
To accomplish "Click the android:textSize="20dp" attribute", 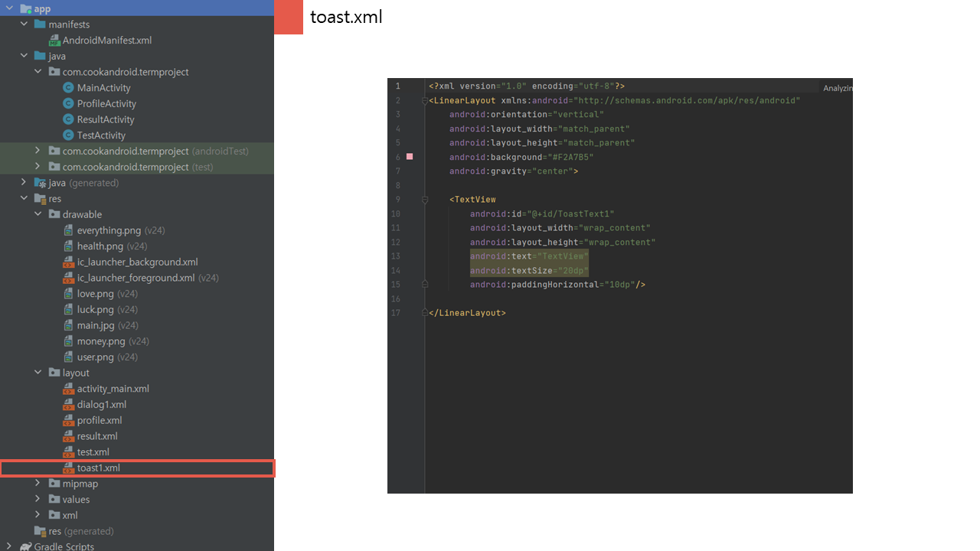I will pos(529,270).
